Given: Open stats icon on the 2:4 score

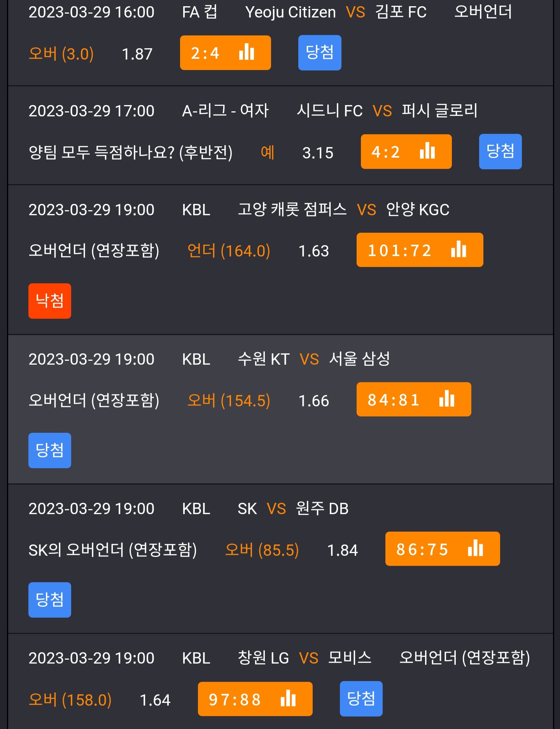Looking at the screenshot, I should [247, 52].
